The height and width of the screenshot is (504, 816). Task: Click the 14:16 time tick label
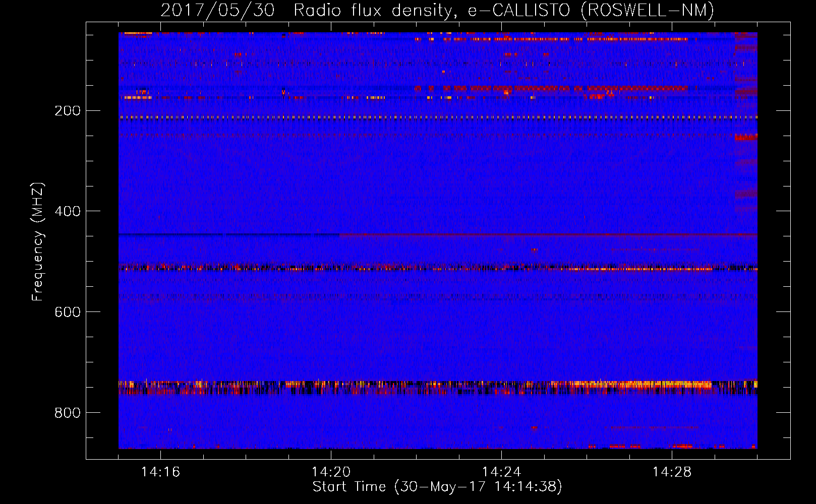click(160, 472)
